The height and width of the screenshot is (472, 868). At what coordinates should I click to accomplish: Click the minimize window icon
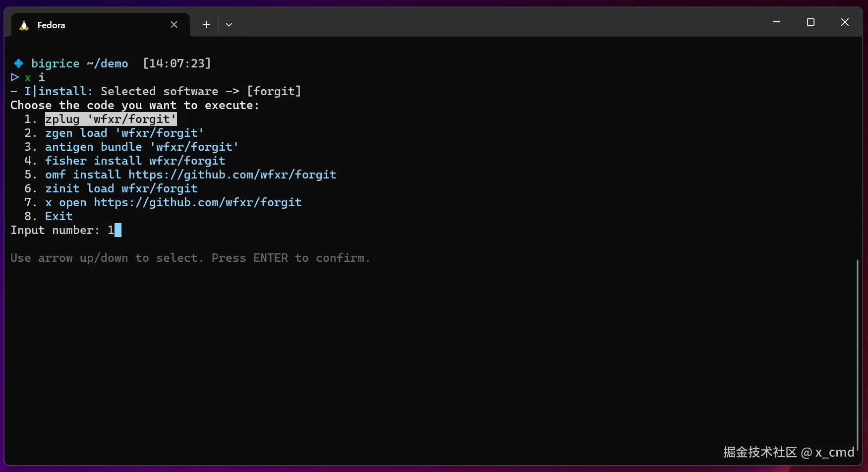pos(776,22)
